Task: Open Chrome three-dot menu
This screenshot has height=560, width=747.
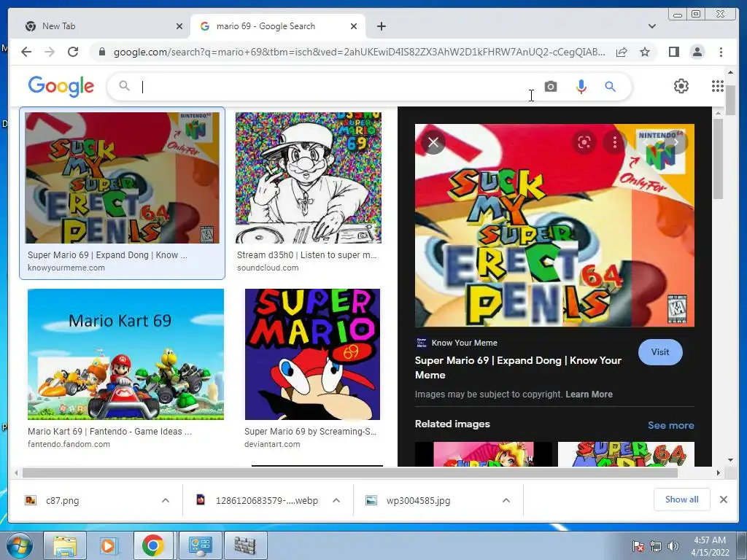Action: point(721,52)
